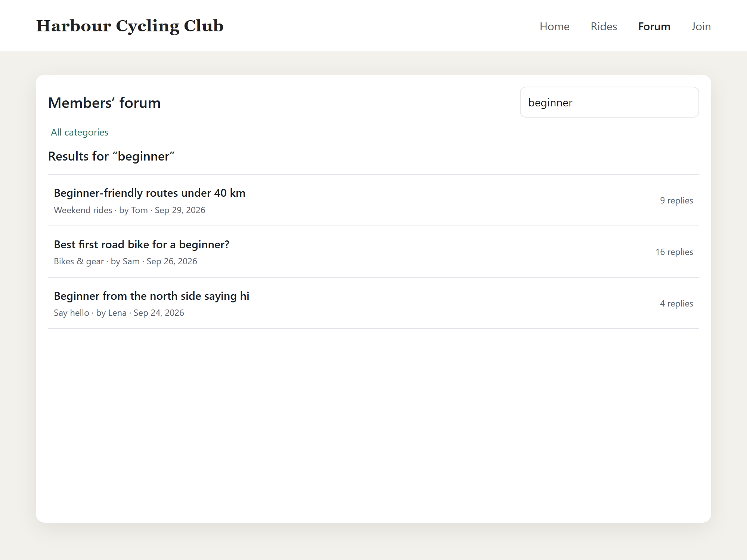Select the Forum nav item
Image resolution: width=747 pixels, height=560 pixels.
(x=654, y=27)
